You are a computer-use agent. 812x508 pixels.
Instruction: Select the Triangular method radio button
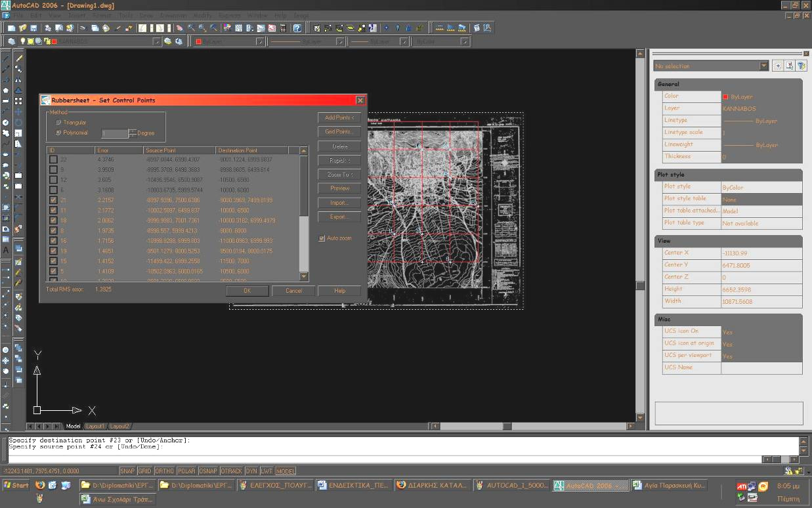59,123
